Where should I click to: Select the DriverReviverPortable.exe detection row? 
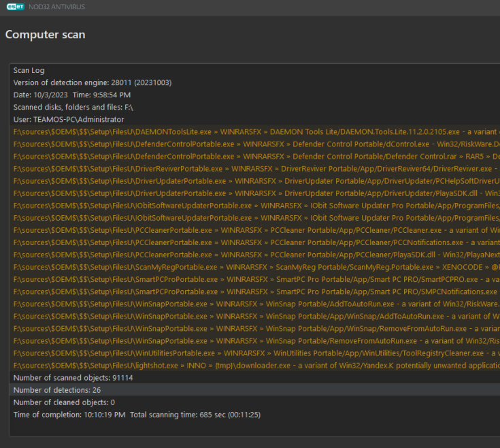tap(255, 168)
